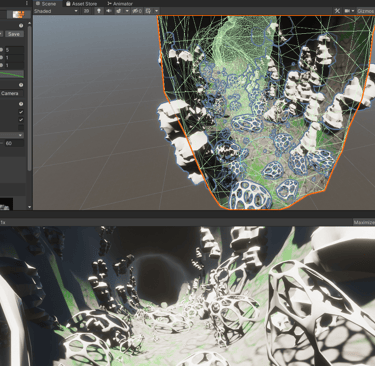Toggle scene effects icon in toolbar

[119, 11]
